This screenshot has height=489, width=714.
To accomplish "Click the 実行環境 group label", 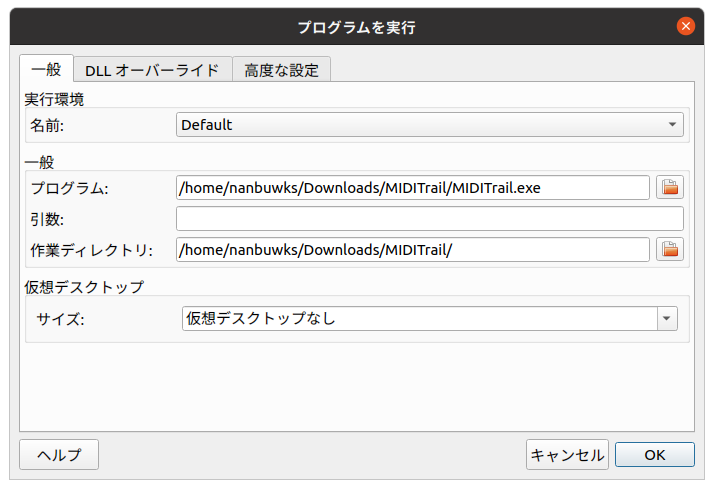I will coord(54,99).
